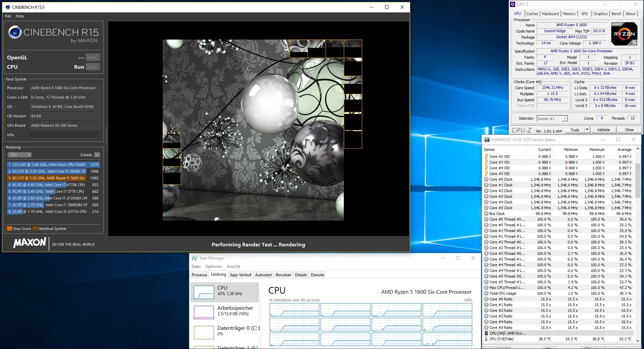Open the Socket #1 selection dropdown

pos(552,119)
